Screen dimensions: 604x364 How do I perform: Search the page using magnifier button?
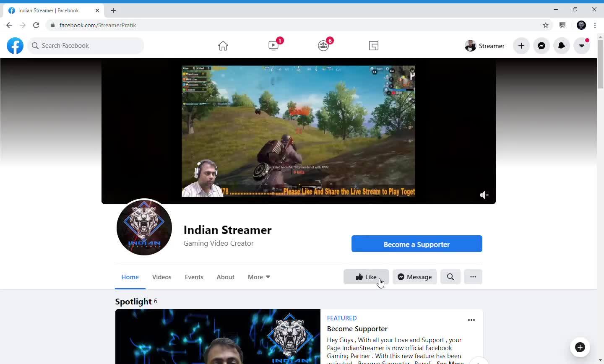(x=450, y=277)
